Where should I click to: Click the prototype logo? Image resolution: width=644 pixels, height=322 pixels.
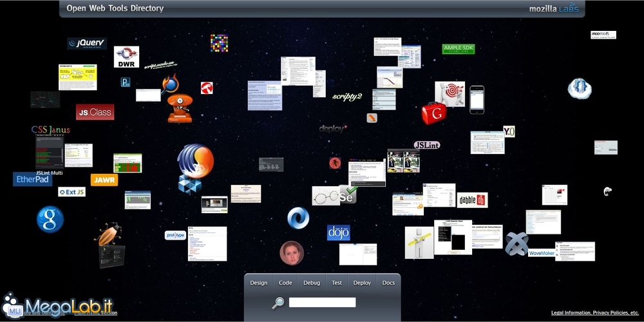tap(175, 235)
